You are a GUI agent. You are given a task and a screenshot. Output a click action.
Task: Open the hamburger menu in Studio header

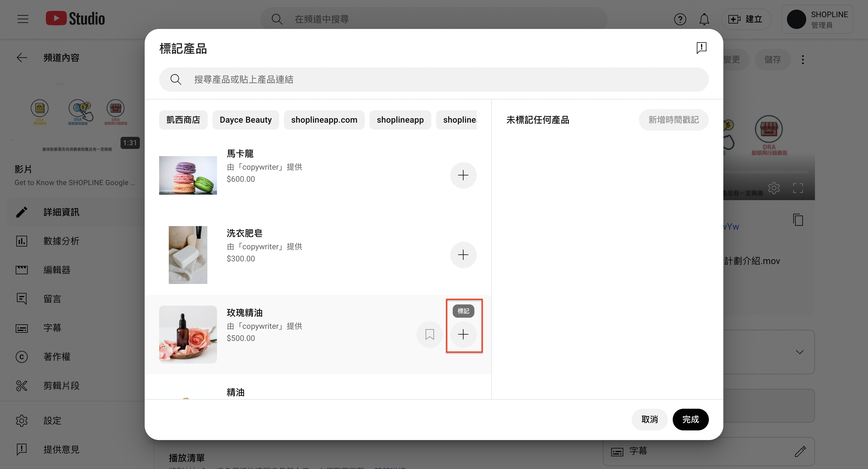pos(23,19)
